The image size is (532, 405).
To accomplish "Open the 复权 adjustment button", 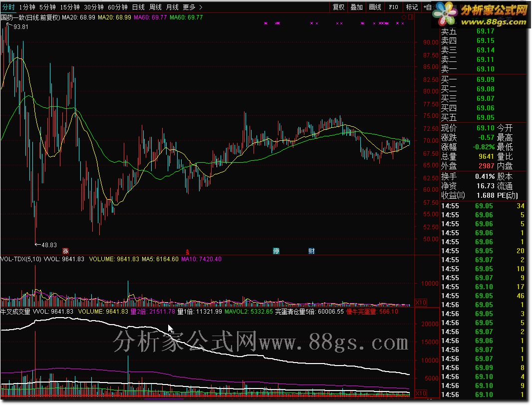I will (338, 7).
